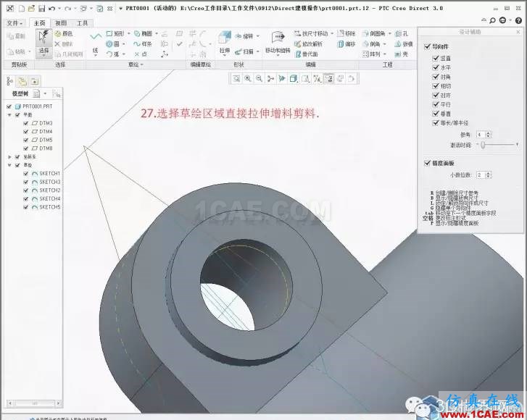Click the model tree horizontal scrollbar
527x420 pixels.
[34, 403]
